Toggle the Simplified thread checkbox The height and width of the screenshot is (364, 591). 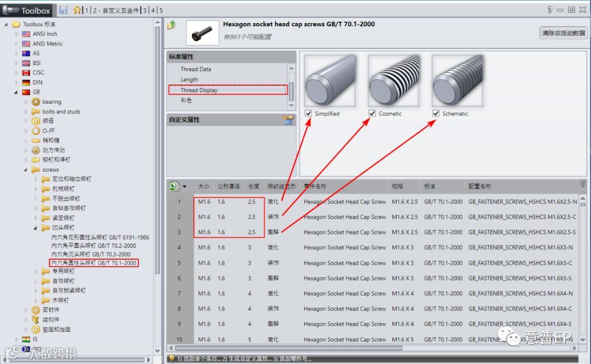click(308, 113)
